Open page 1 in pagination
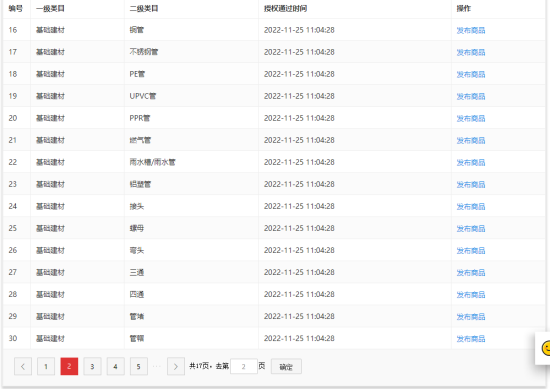 coord(46,367)
